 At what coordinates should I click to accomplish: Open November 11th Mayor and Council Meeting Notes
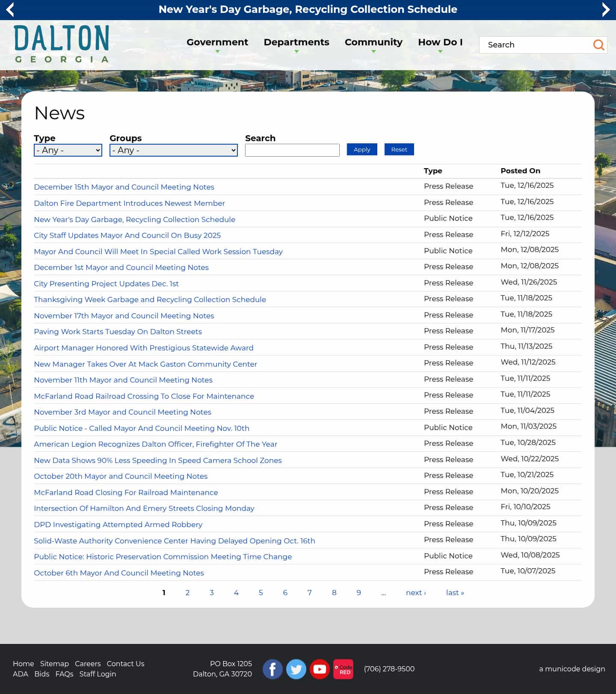123,380
